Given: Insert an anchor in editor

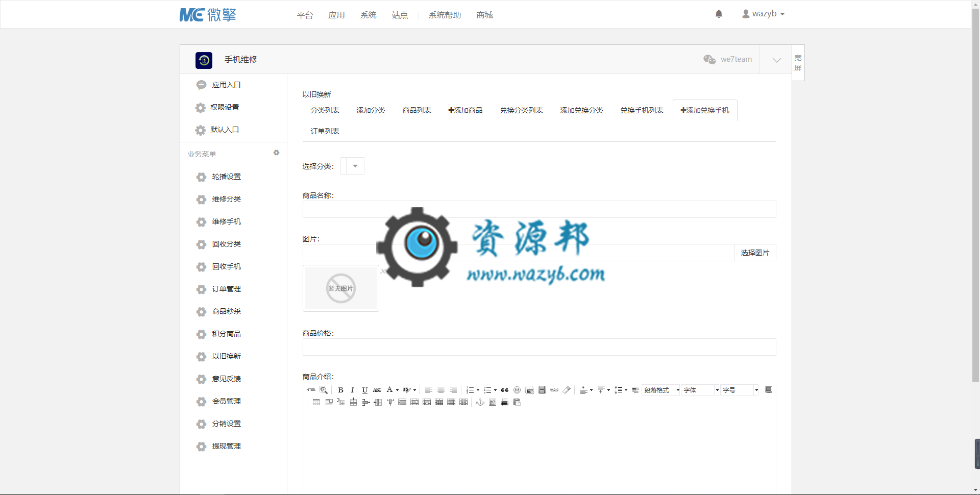Looking at the screenshot, I should coord(480,403).
